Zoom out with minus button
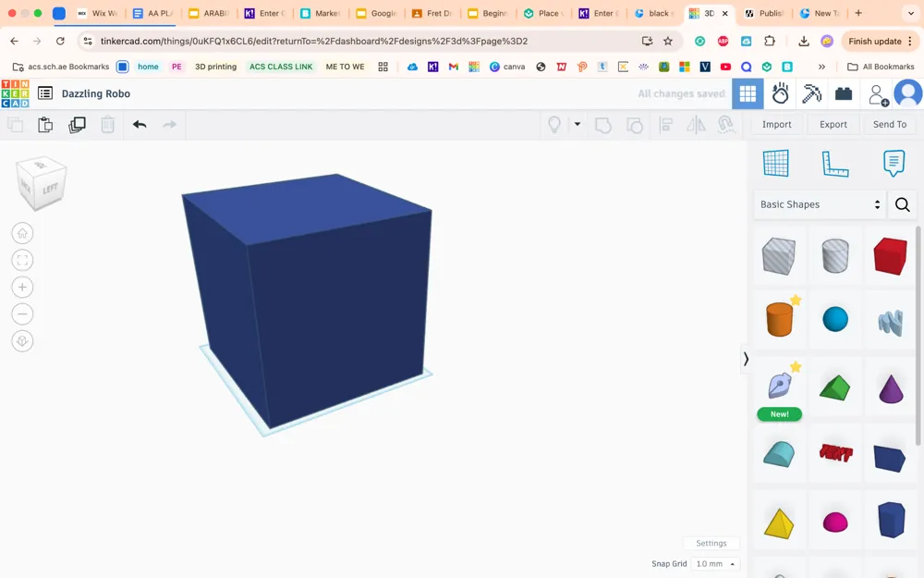 22,314
